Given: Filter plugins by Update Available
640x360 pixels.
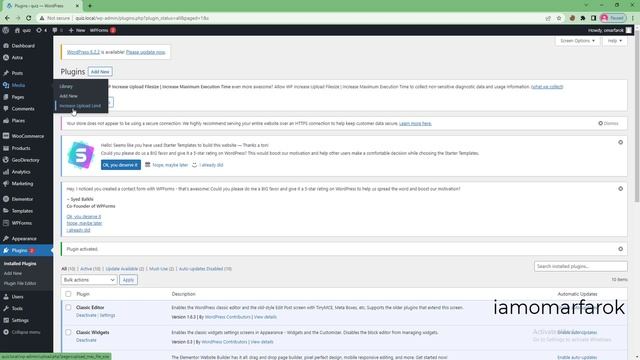Looking at the screenshot, I should tap(125, 269).
